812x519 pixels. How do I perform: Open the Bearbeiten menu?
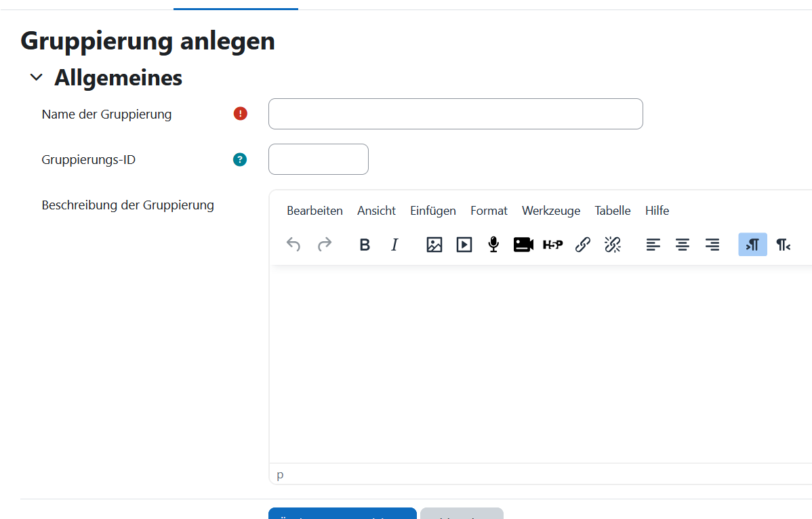314,211
